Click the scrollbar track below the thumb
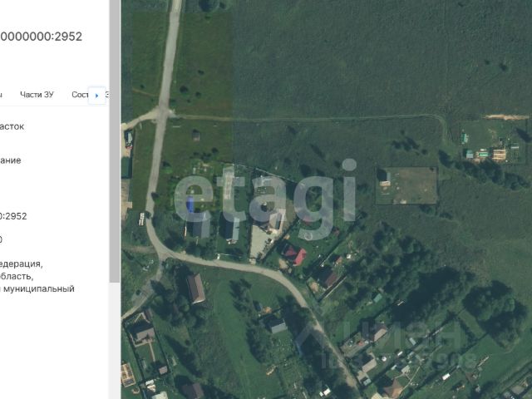532x399 pixels. (x=115, y=340)
